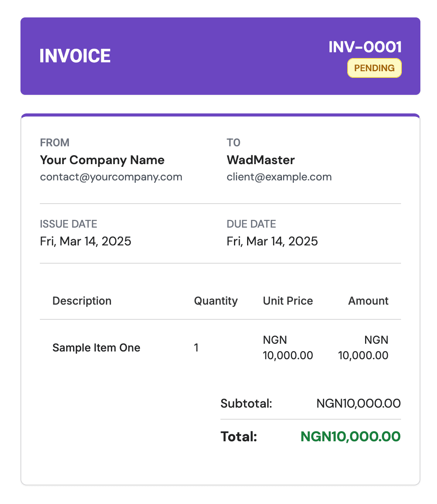Click the INVOICE header title
The height and width of the screenshot is (504, 437).
point(75,56)
